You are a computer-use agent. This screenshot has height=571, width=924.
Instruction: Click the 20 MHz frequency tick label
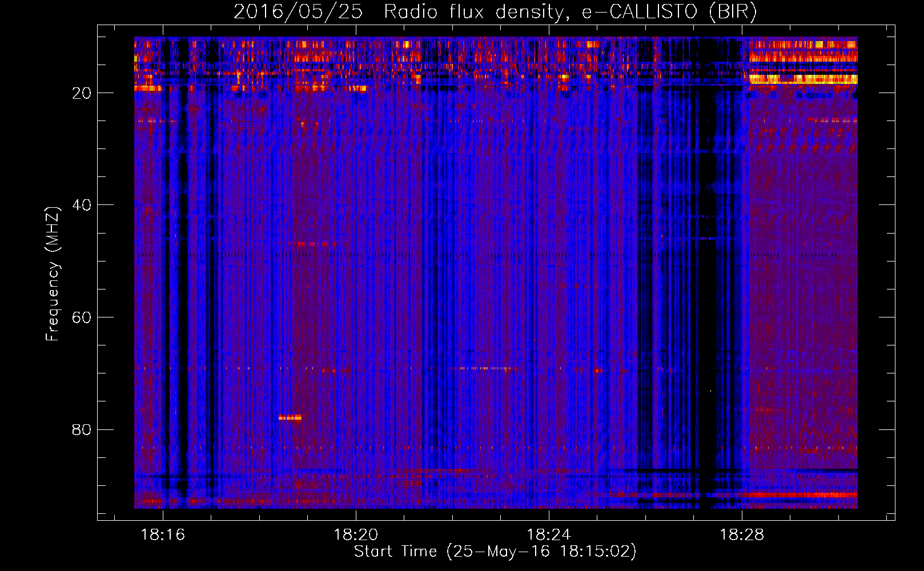tap(82, 93)
